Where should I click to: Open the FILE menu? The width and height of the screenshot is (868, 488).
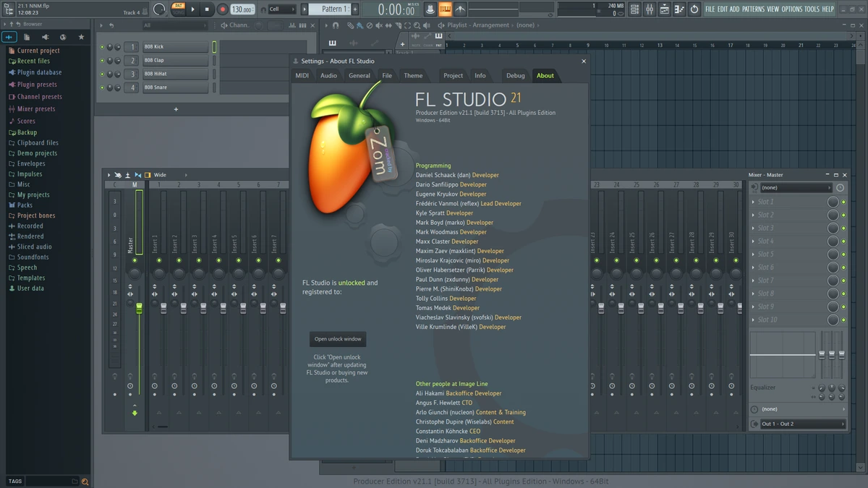[x=710, y=9]
